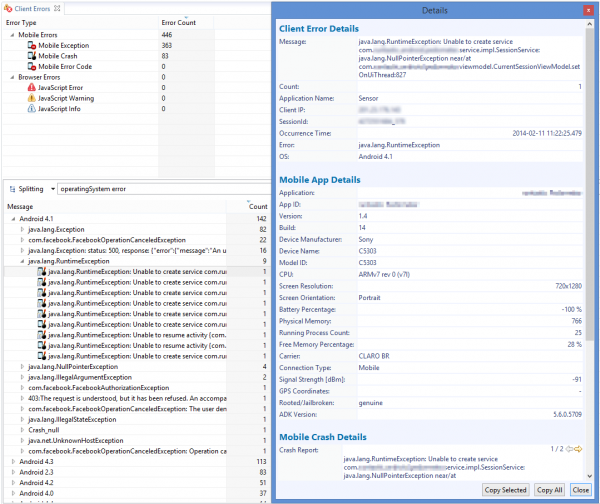Click the JavaScript Warning icon
600x504 pixels.
click(x=32, y=98)
